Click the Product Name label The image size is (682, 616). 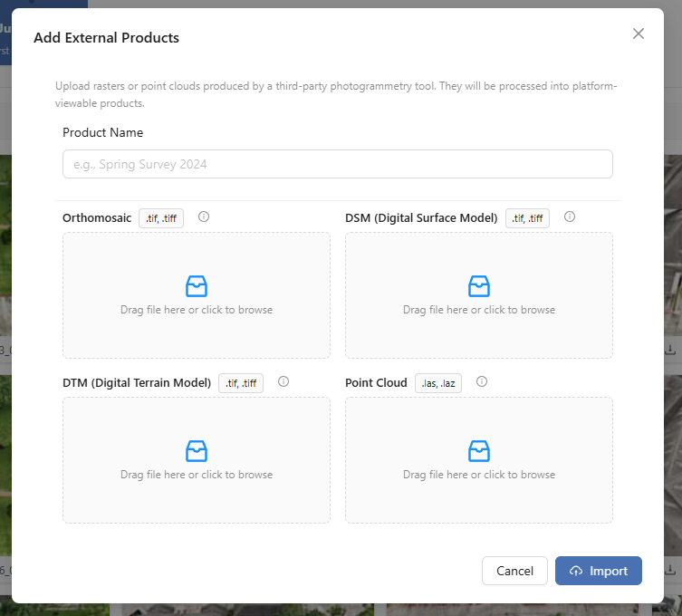tap(102, 132)
